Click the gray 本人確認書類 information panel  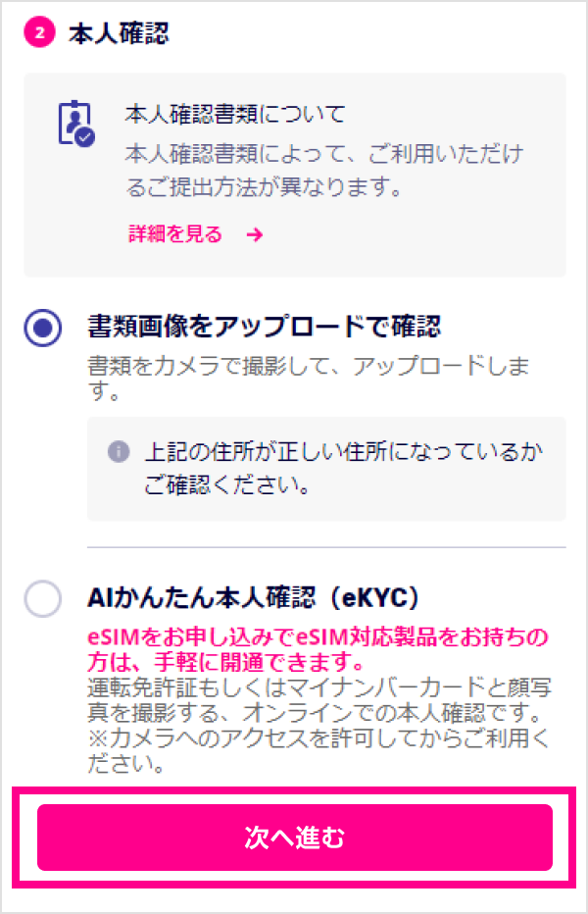(x=295, y=175)
